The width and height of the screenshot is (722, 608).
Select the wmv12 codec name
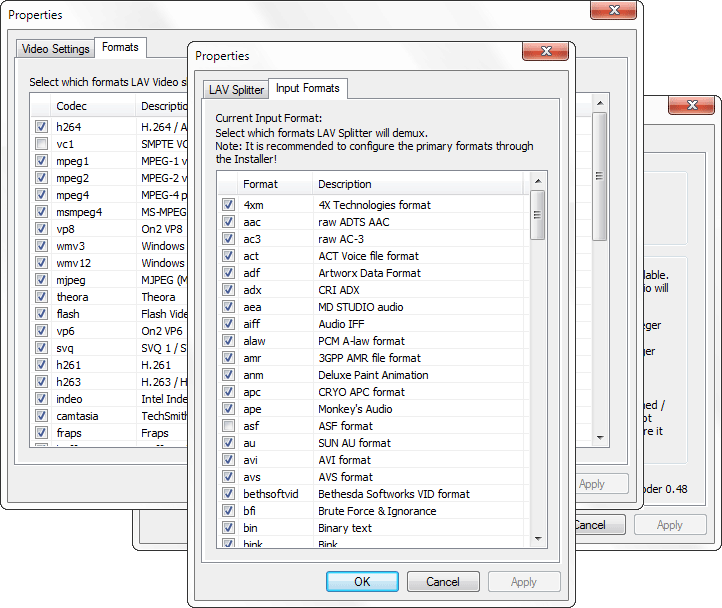(73, 263)
